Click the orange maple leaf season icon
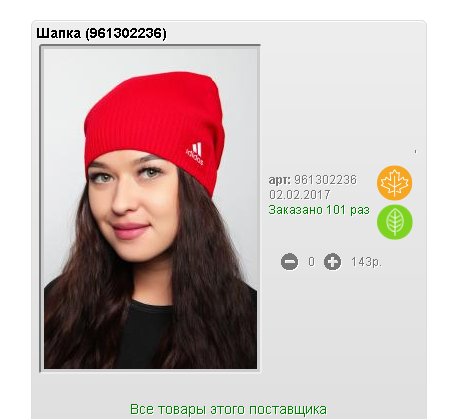Viewport: 459px width, 419px height. [x=394, y=183]
